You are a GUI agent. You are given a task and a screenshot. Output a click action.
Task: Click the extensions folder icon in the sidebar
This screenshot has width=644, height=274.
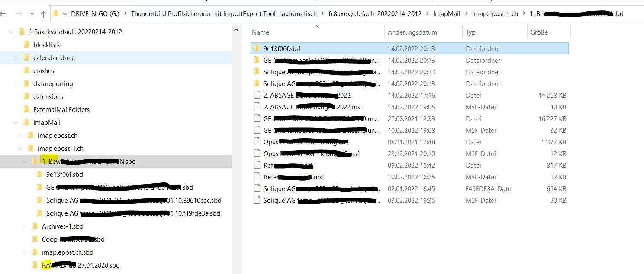click(26, 96)
